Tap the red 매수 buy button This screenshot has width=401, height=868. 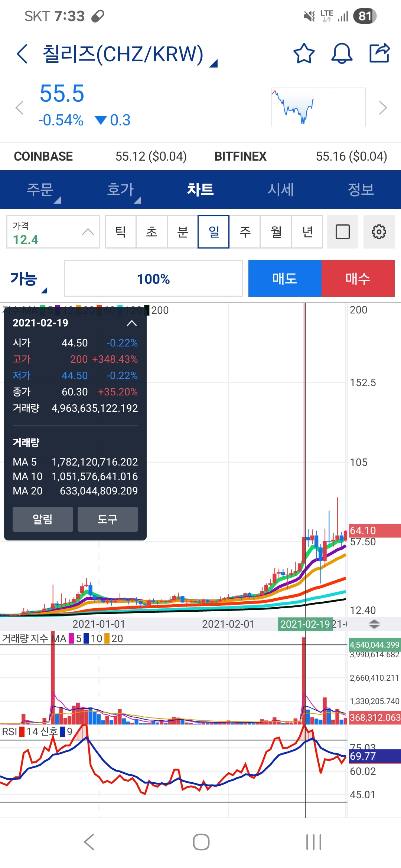(358, 278)
